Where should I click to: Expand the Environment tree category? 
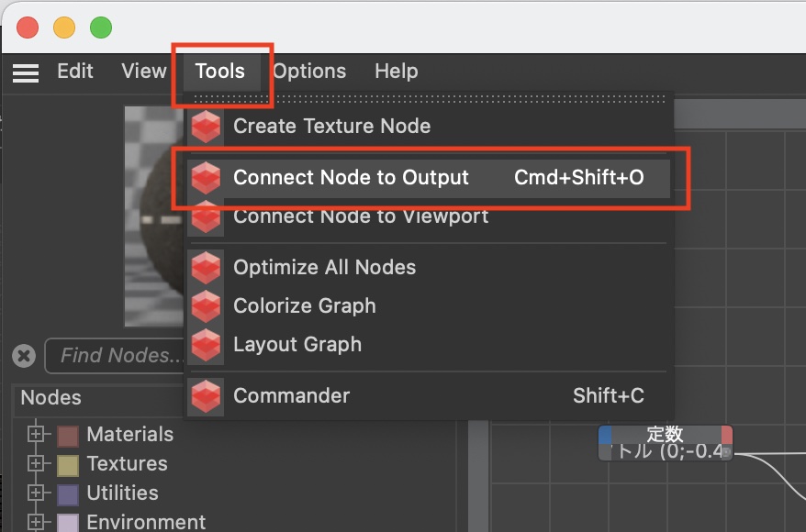(x=37, y=522)
